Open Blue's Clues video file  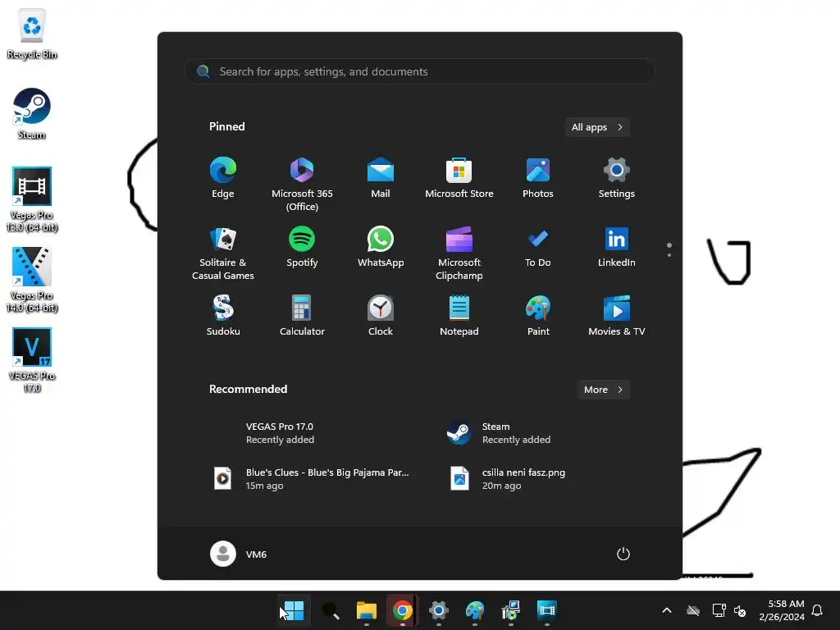(311, 479)
